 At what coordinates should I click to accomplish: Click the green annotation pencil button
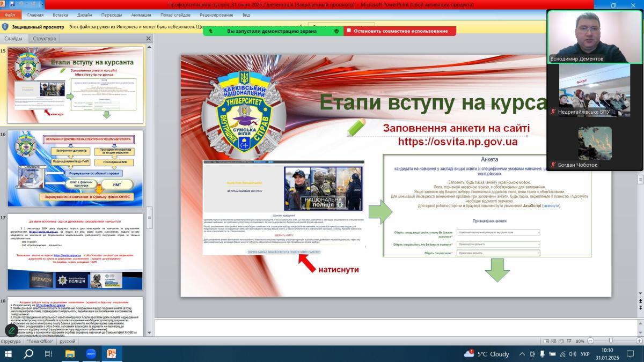11,330
